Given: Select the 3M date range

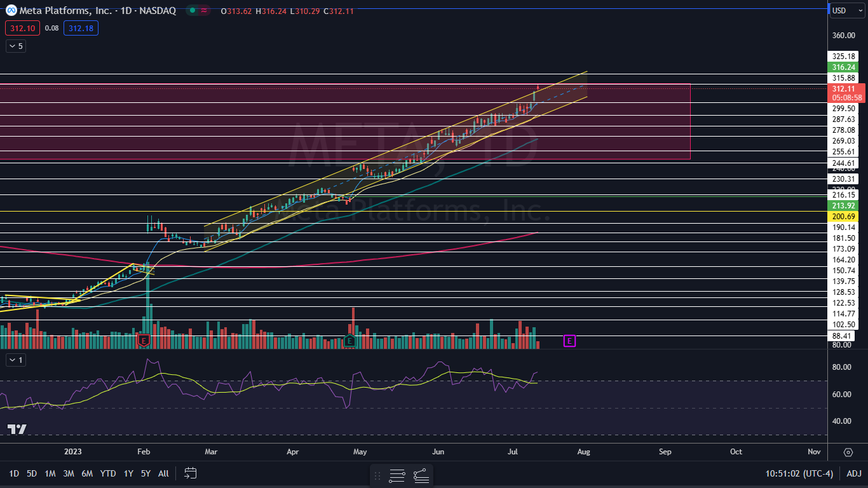Looking at the screenshot, I should click(x=69, y=473).
